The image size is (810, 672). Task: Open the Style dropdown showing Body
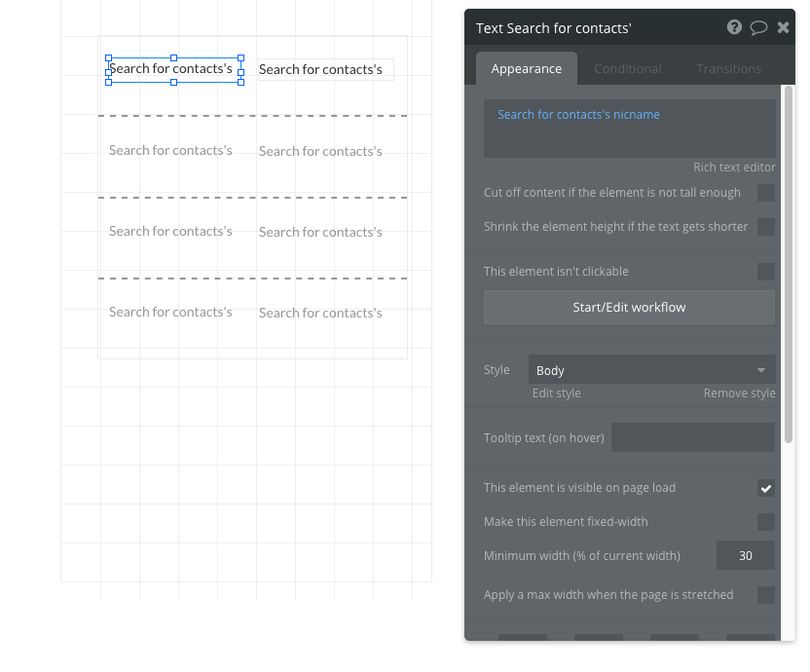click(x=651, y=370)
